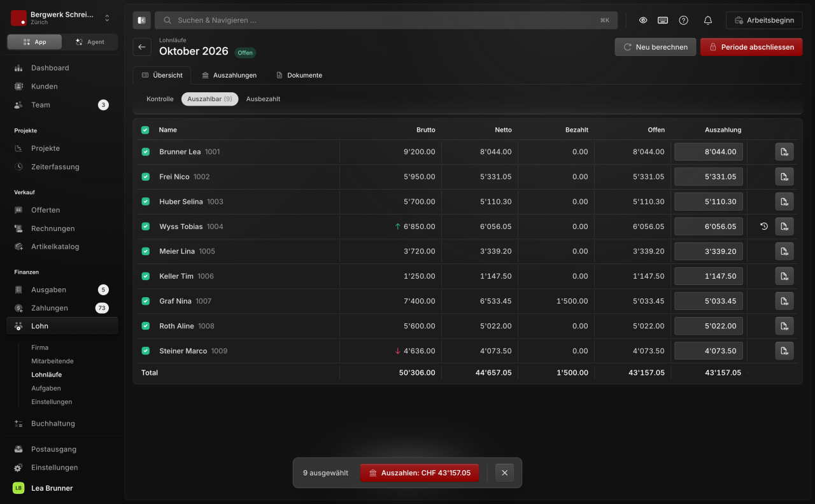Uncheck Graf Nina's checkbox
Screen dimensions: 815x504
tap(145, 301)
